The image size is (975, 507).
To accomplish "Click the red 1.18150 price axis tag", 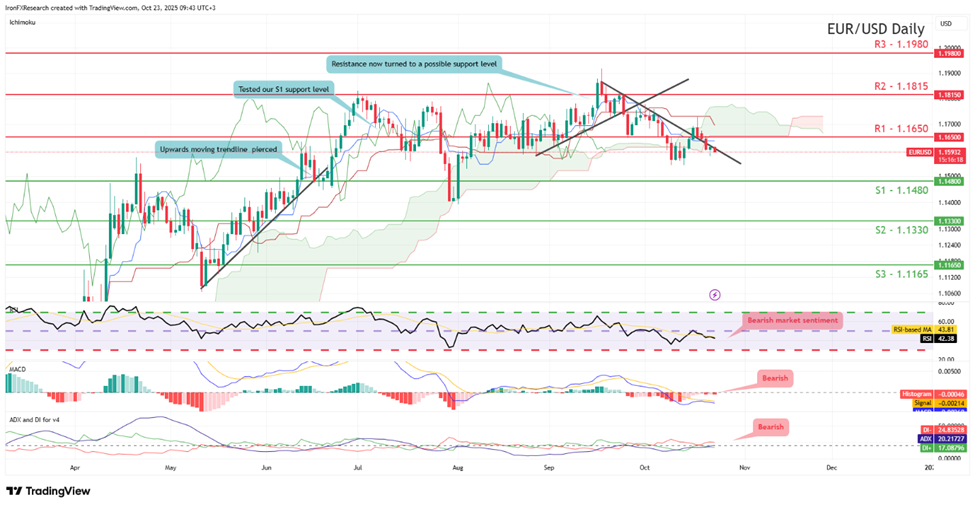I will [948, 95].
